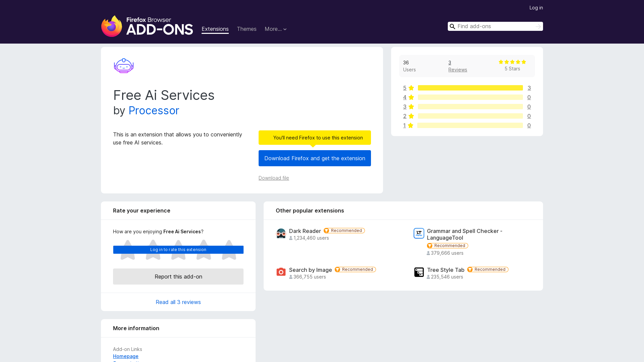
Task: Click the Tree Style Tab icon
Action: 419,272
